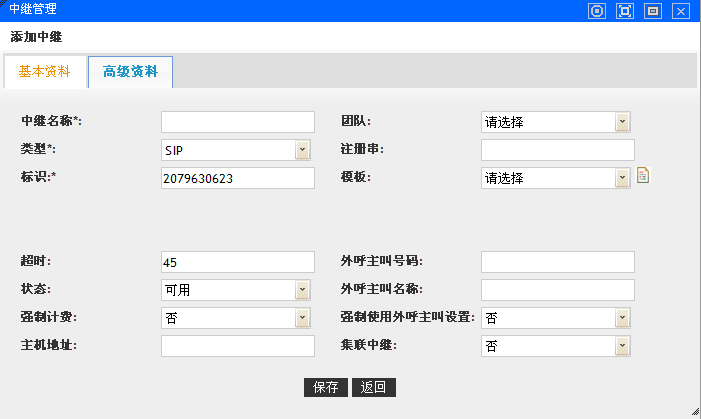Click into the 主机地址 text field

pos(237,346)
